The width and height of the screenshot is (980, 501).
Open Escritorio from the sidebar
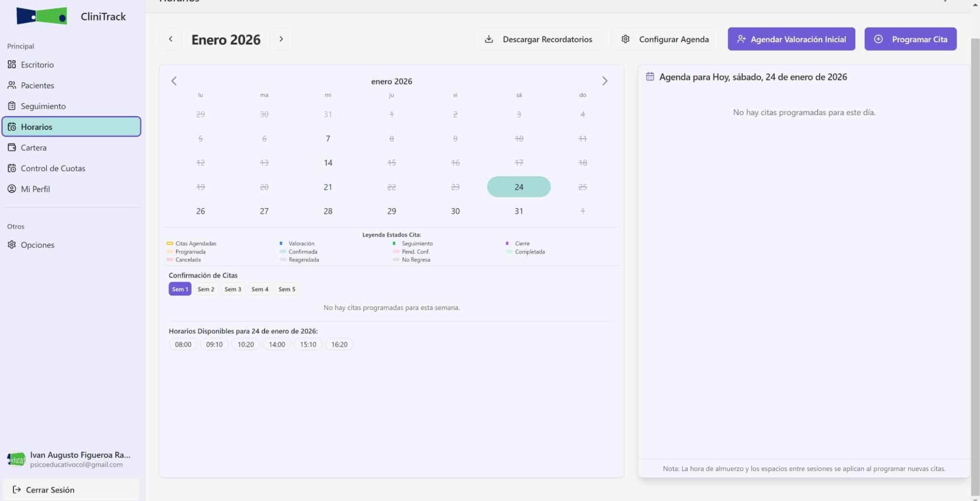point(37,65)
